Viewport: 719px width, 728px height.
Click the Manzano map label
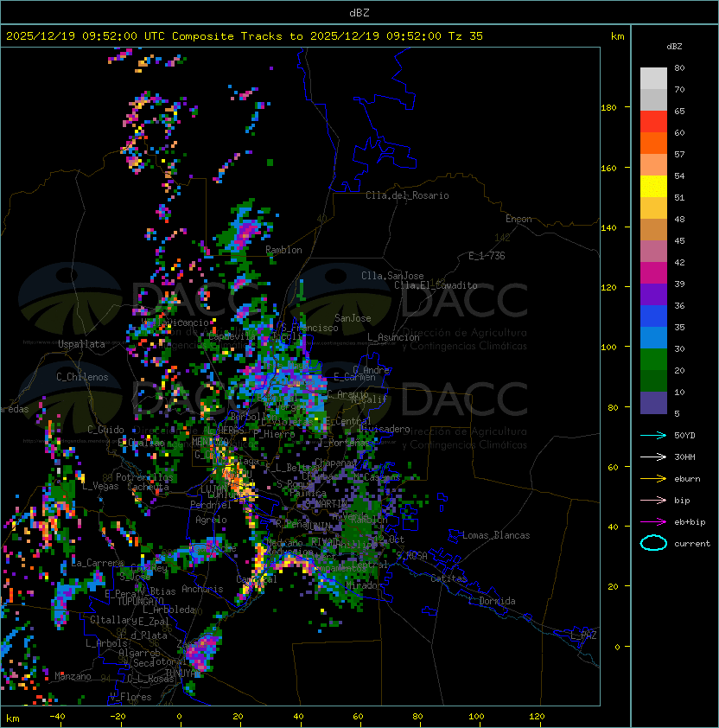[73, 676]
